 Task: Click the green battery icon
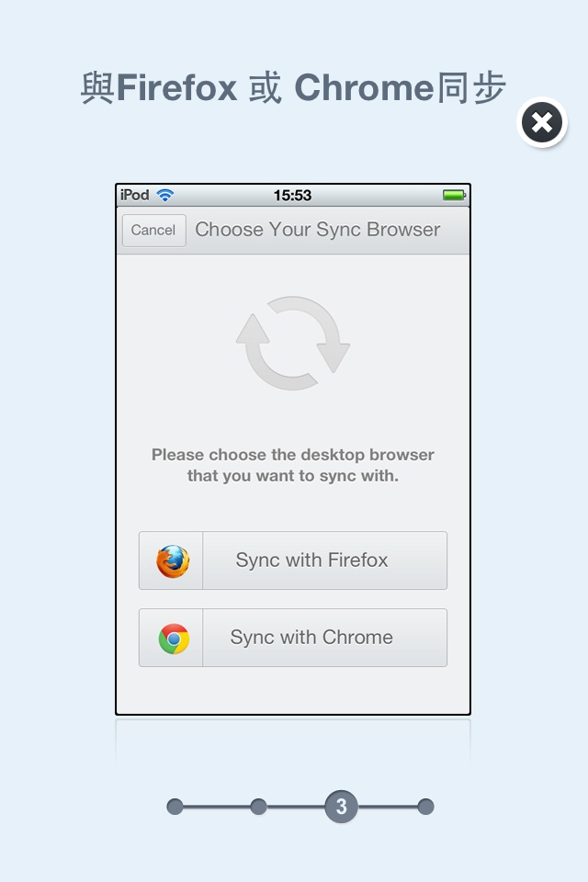pos(454,195)
